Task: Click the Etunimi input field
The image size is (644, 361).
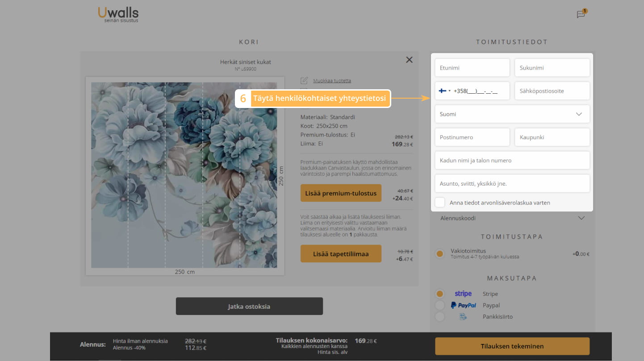Action: [x=472, y=68]
